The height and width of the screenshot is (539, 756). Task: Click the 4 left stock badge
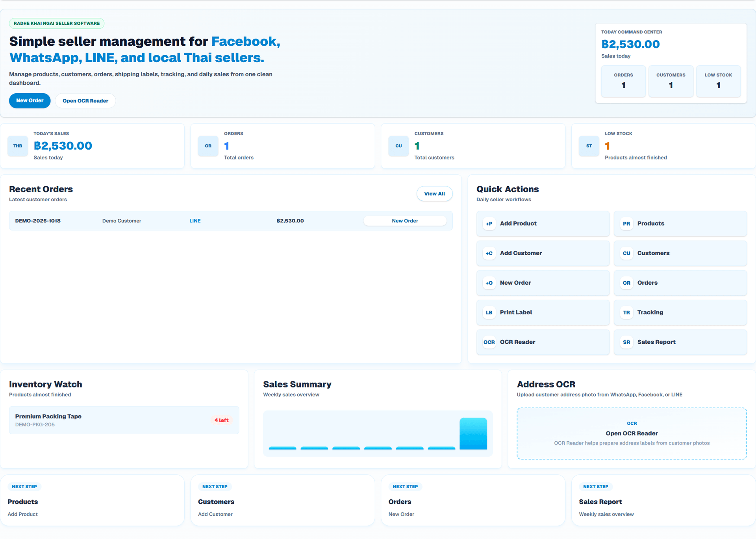[x=221, y=420]
